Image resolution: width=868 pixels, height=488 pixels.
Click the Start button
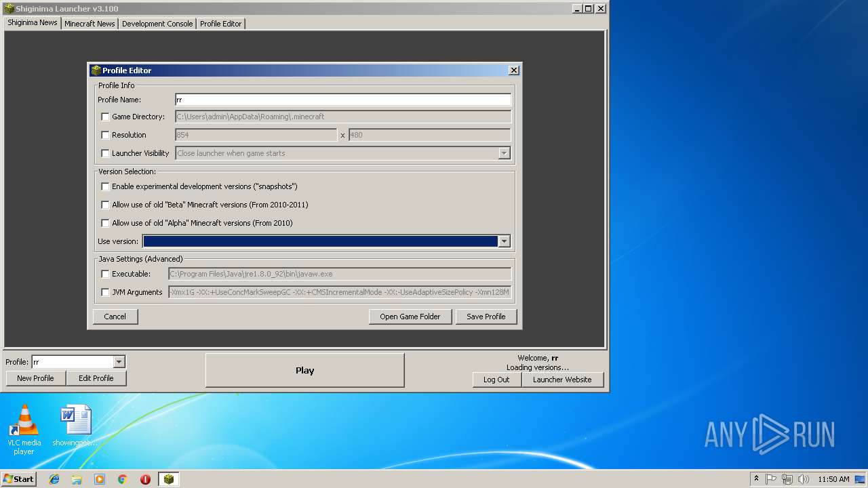pos(19,479)
